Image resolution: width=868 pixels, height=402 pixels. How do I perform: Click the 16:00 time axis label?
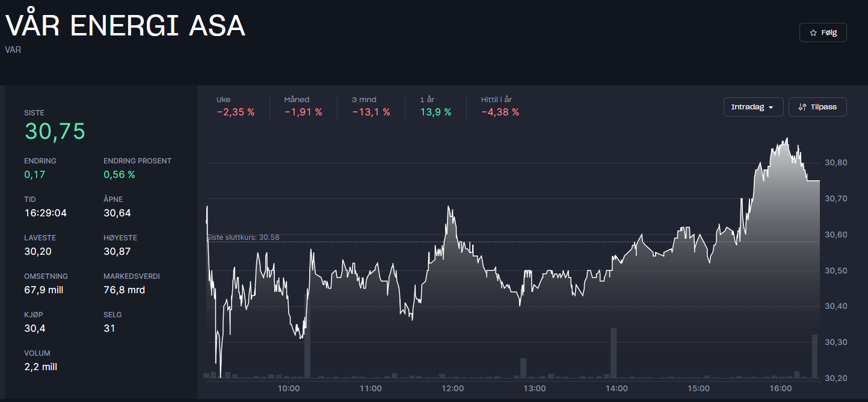[780, 389]
